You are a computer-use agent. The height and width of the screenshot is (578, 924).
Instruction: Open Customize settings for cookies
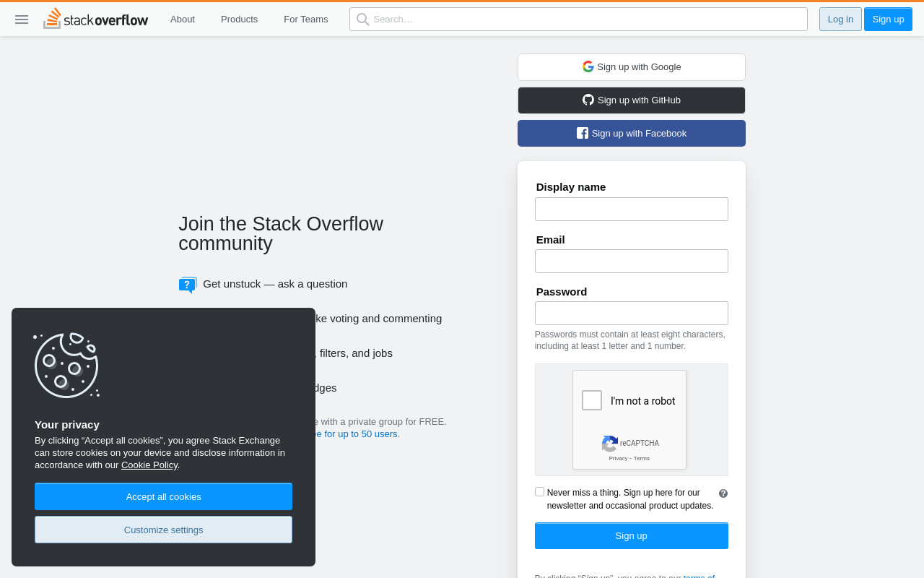(163, 530)
